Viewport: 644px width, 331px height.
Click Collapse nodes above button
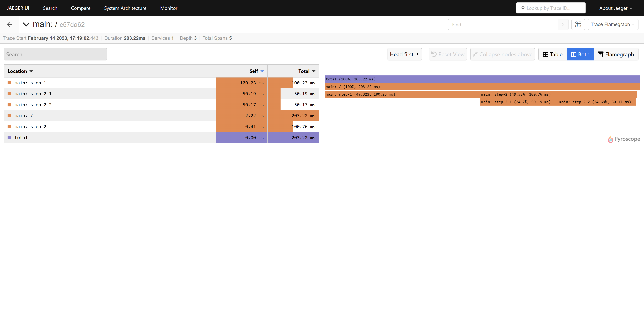coord(502,54)
